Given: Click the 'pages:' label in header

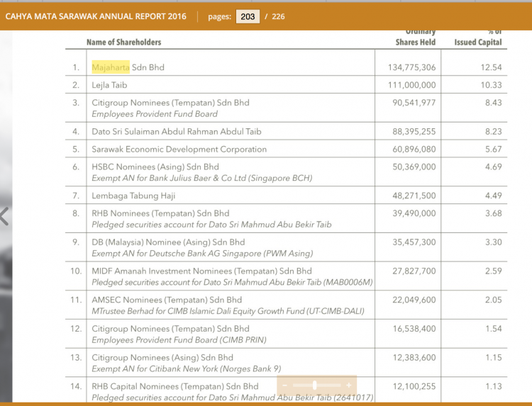Looking at the screenshot, I should click(x=219, y=16).
